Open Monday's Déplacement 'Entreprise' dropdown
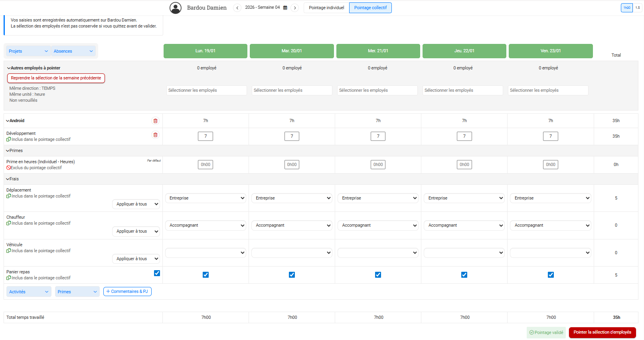 [206, 198]
